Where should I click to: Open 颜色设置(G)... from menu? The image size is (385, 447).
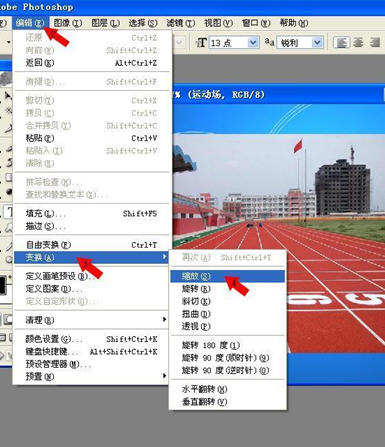pyautogui.click(x=91, y=339)
